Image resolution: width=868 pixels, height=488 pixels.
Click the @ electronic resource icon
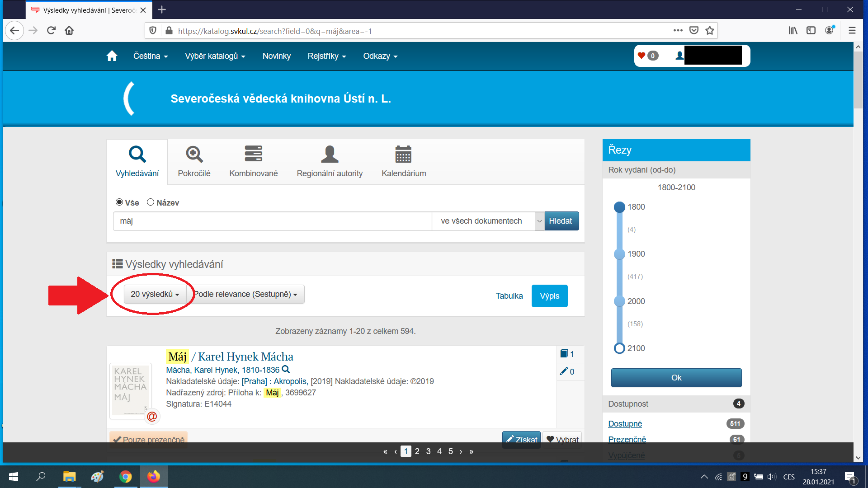pos(152,416)
